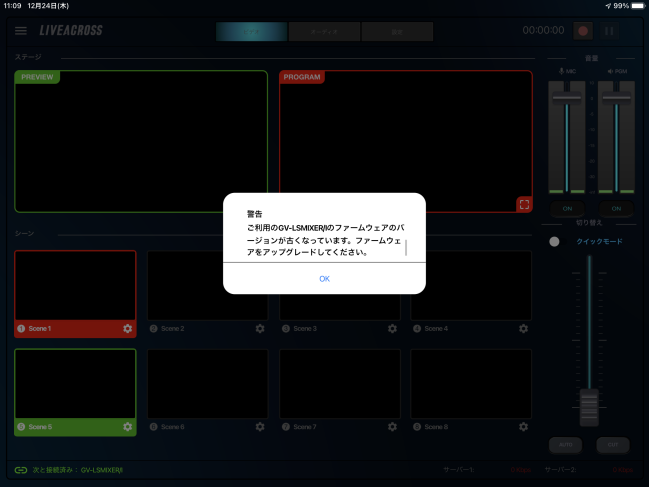Click the green link connection icon
This screenshot has height=487, width=649.
pyautogui.click(x=21, y=469)
